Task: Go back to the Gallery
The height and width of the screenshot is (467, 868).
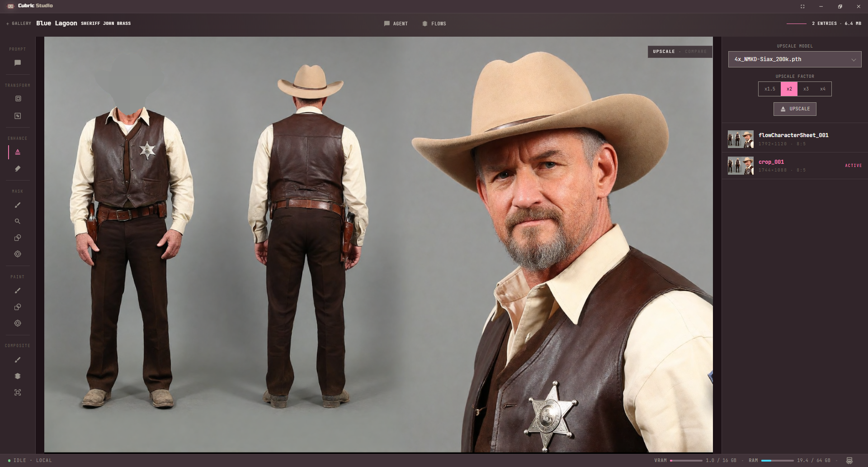Action: pos(19,24)
